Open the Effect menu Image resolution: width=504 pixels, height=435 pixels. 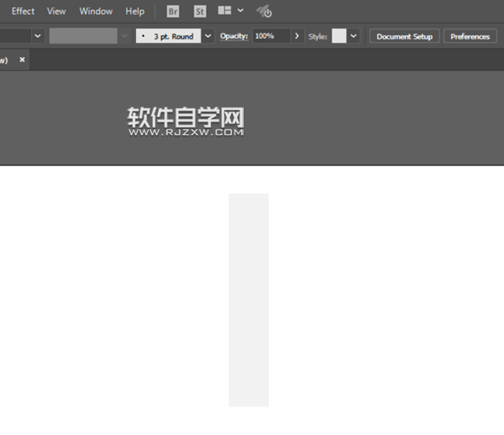[x=23, y=11]
